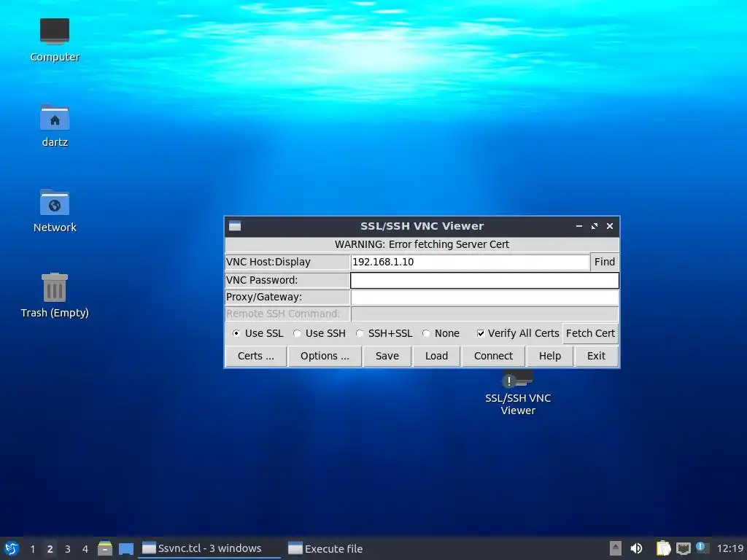Click the WARNING: Error fetching Server Cert message
The width and height of the screenshot is (747, 560).
(x=422, y=244)
